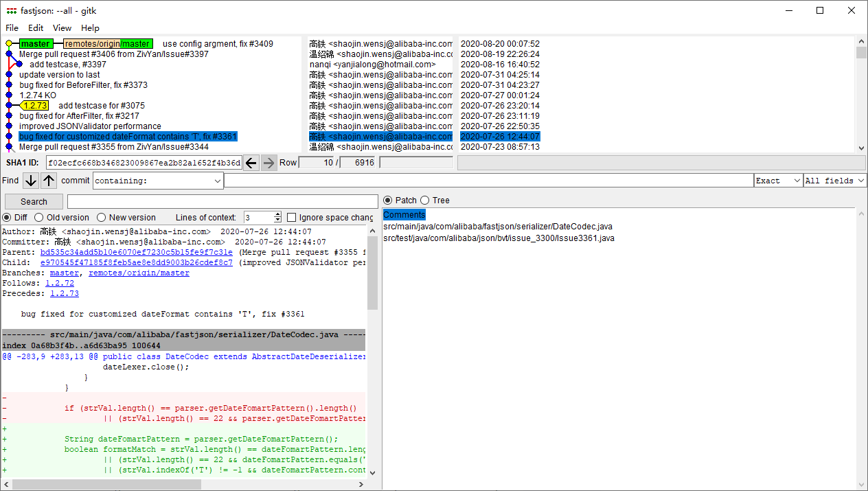This screenshot has height=491, width=868.
Task: Select the Patch radio button
Action: 388,201
